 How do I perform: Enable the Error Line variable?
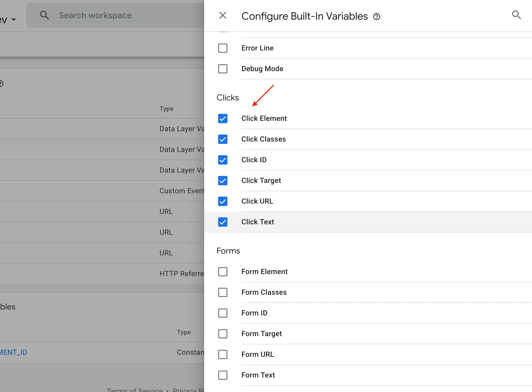[223, 48]
